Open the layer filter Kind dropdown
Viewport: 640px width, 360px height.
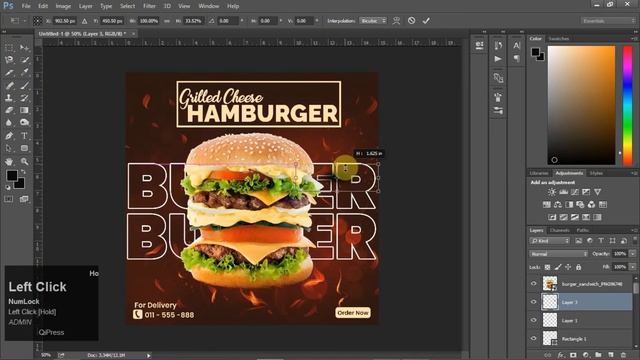point(549,241)
